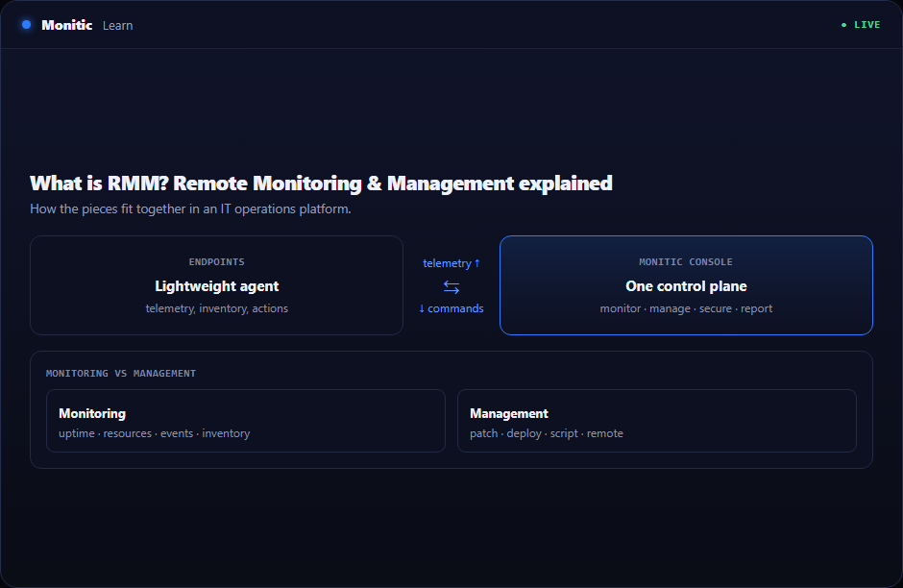Click the 'What is RMM?' page heading
Image resolution: width=903 pixels, height=588 pixels.
tap(321, 184)
